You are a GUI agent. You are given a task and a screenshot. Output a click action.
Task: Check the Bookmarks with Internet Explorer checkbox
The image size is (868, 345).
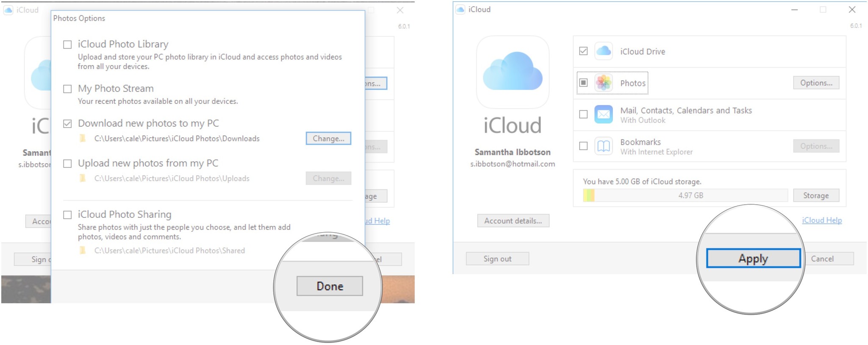pos(583,146)
